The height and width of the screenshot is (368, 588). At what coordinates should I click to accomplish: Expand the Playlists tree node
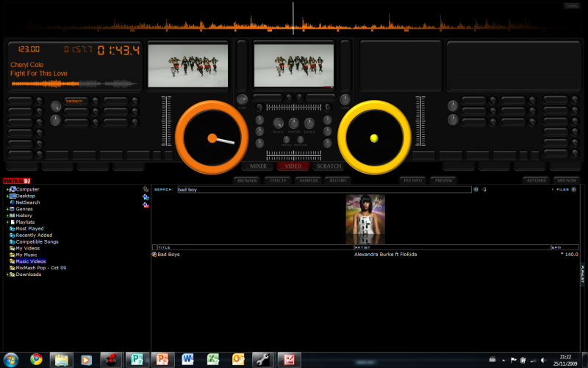7,222
